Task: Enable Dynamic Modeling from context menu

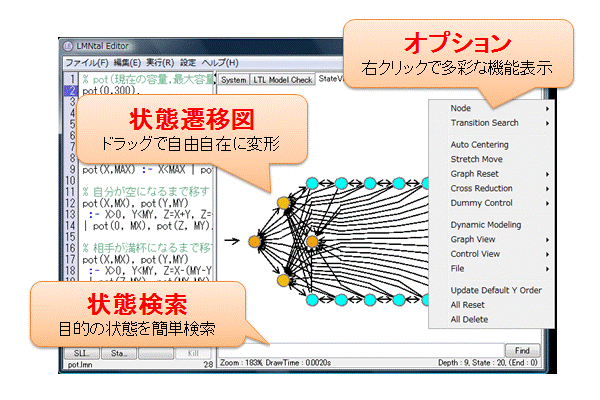Action: [485, 225]
